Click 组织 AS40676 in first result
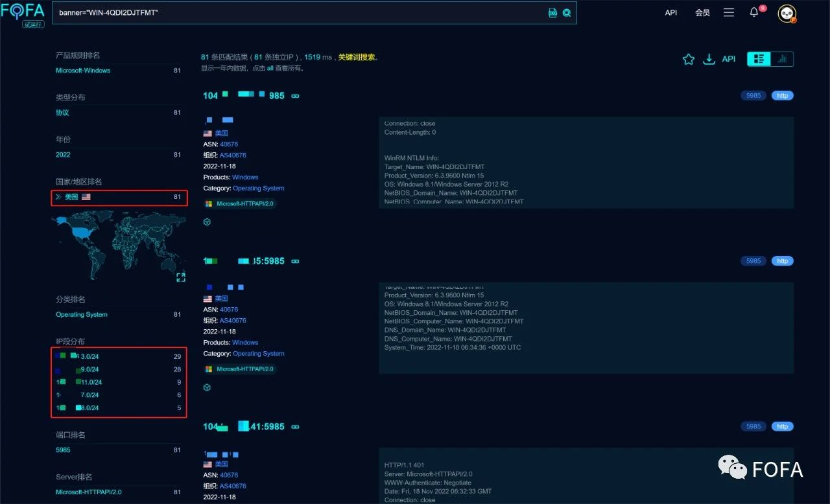Viewport: 830px width, 504px height. [x=233, y=155]
